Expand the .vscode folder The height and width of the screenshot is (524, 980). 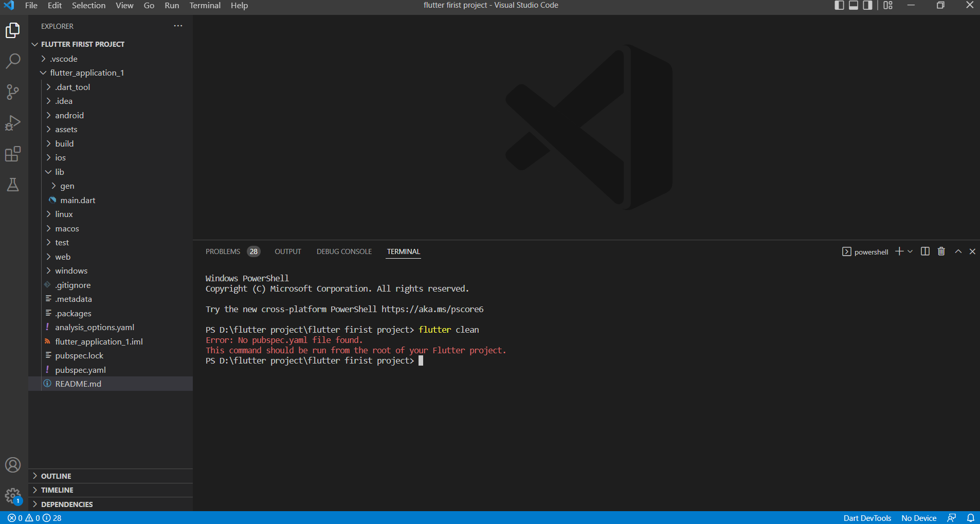pyautogui.click(x=111, y=59)
